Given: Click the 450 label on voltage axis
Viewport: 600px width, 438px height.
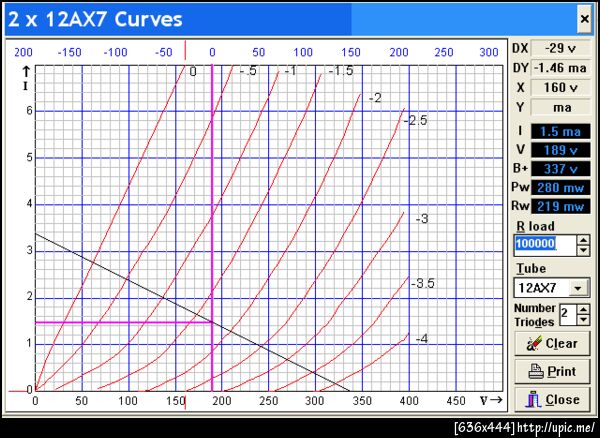Looking at the screenshot, I should pos(456,401).
